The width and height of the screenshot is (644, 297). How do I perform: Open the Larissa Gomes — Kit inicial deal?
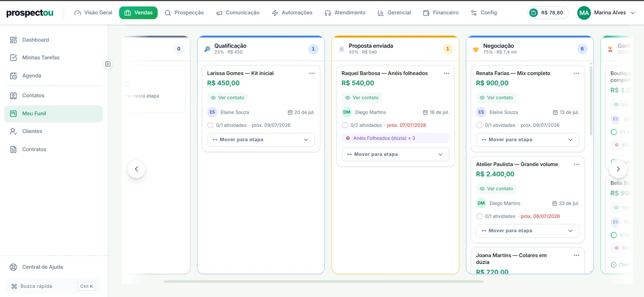pyautogui.click(x=240, y=73)
